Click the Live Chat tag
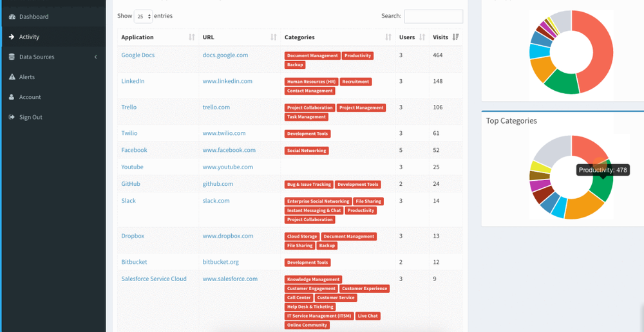 coord(368,316)
